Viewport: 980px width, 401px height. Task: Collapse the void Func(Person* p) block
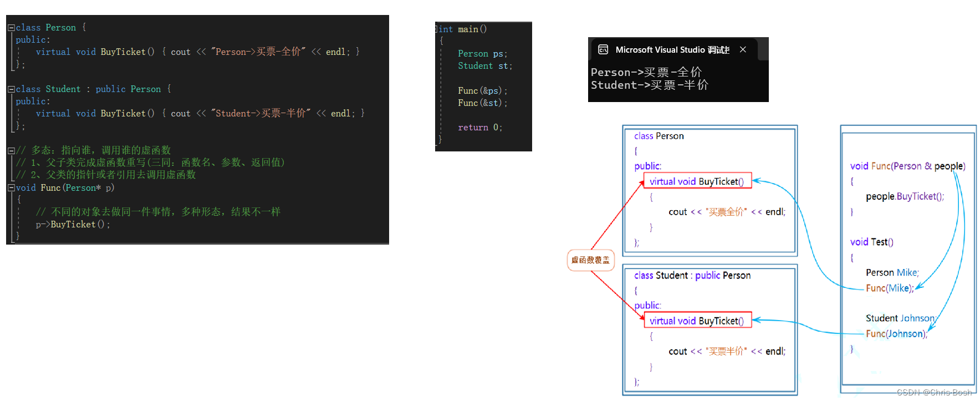click(11, 188)
